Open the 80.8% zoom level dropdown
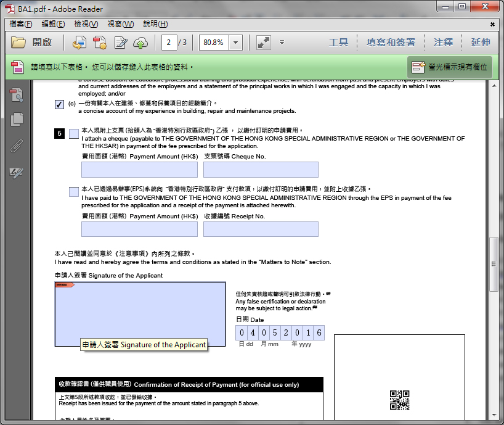This screenshot has height=425, width=504. 236,43
